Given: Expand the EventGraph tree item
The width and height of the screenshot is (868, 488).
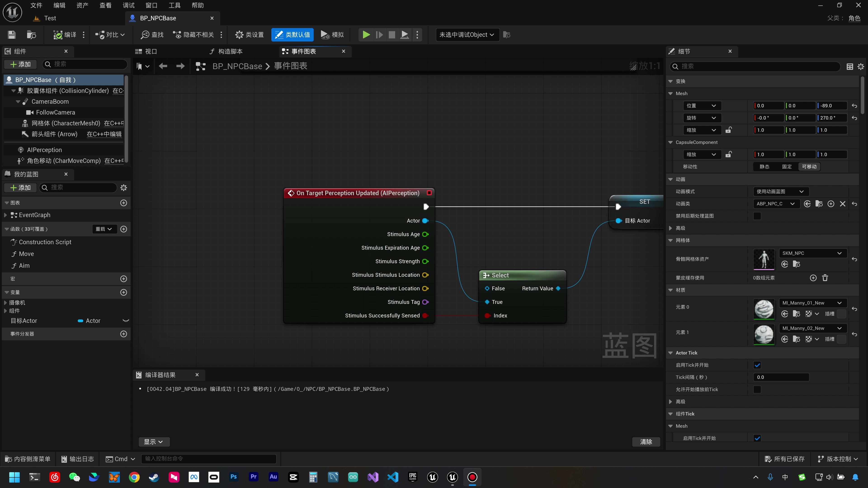Looking at the screenshot, I should point(5,215).
